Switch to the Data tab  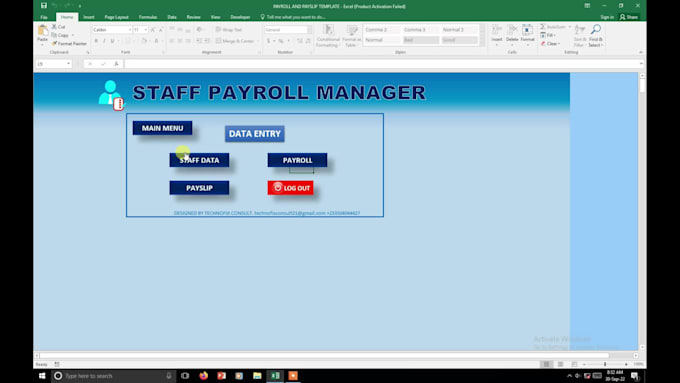tap(172, 17)
